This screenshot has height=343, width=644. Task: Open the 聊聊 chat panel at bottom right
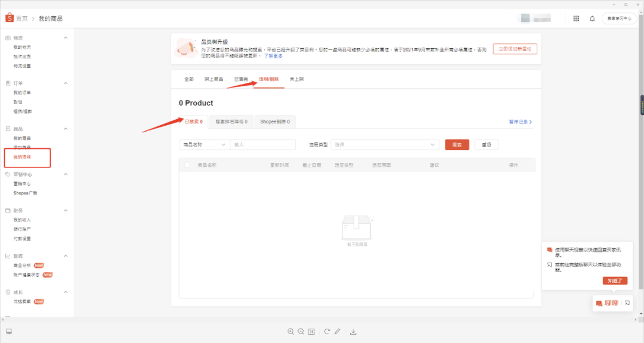pyautogui.click(x=607, y=303)
